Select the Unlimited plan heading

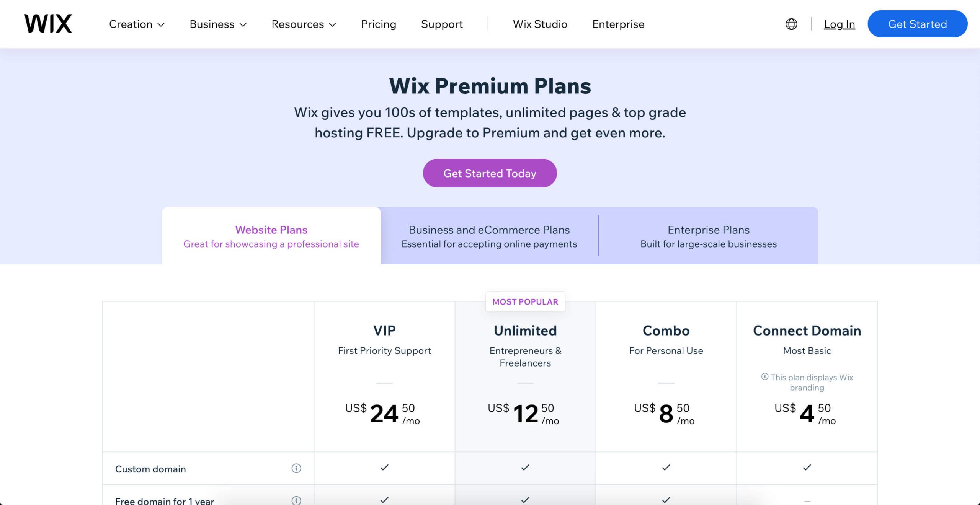525,331
